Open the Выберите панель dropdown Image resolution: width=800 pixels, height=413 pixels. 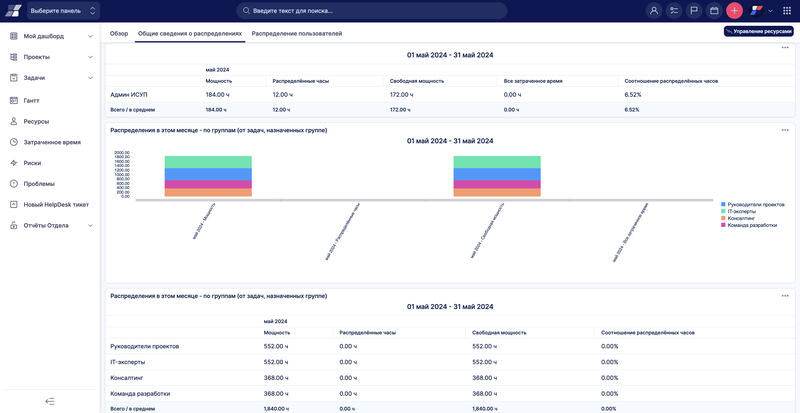click(x=62, y=11)
